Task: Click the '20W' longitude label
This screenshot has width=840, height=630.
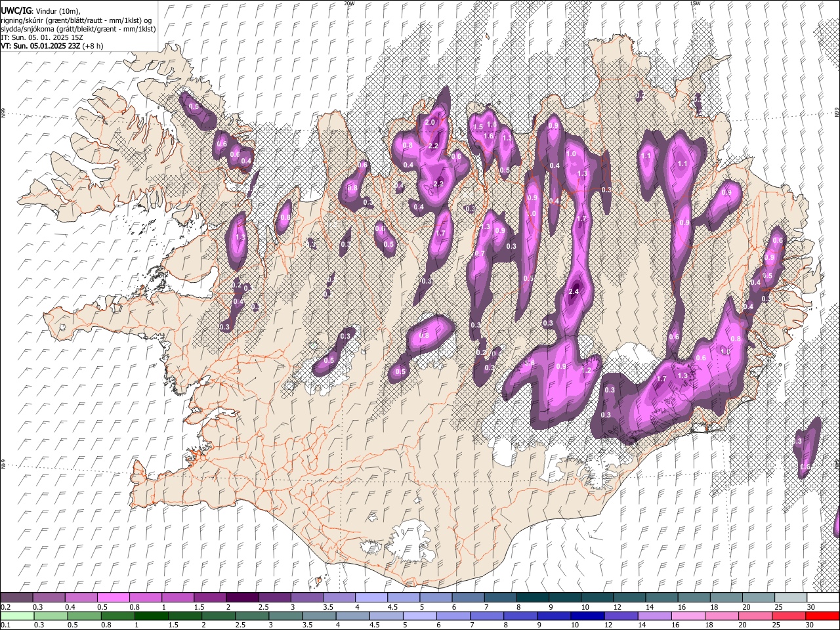Action: click(x=349, y=3)
